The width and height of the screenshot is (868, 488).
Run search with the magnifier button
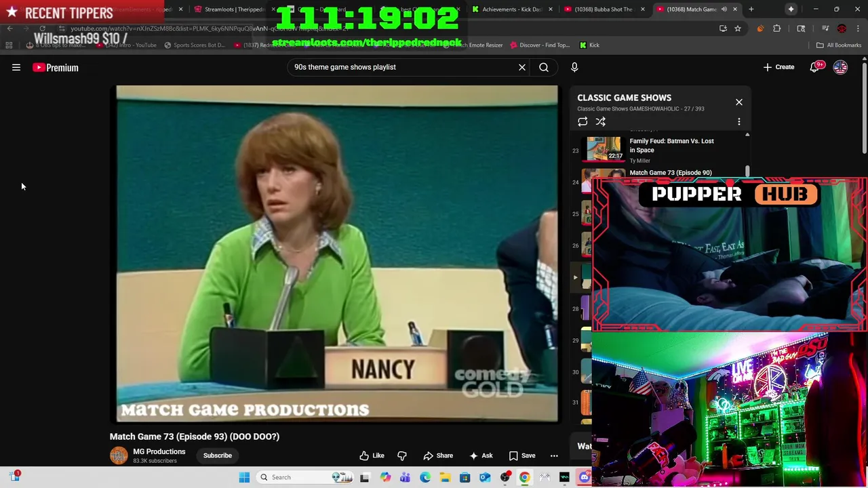[x=544, y=67]
